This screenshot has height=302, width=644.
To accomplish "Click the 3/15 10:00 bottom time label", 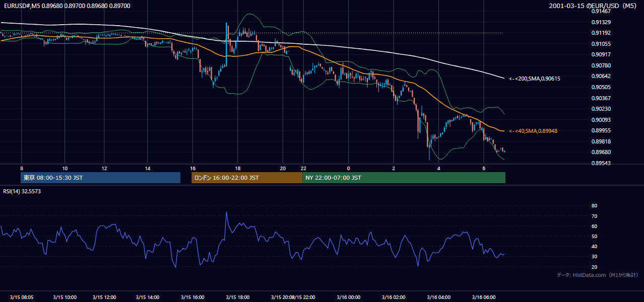I will [x=65, y=297].
